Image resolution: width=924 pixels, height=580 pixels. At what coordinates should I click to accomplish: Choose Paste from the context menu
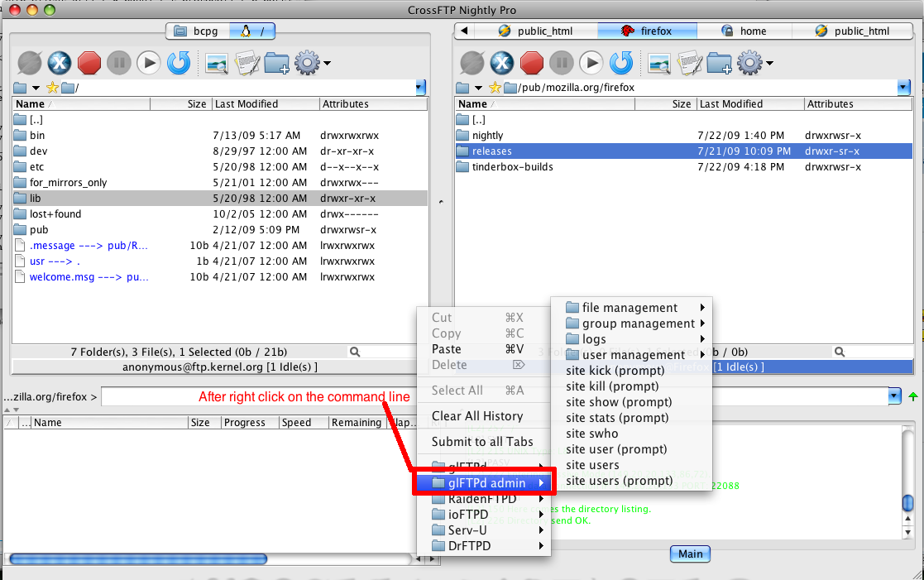click(x=483, y=349)
